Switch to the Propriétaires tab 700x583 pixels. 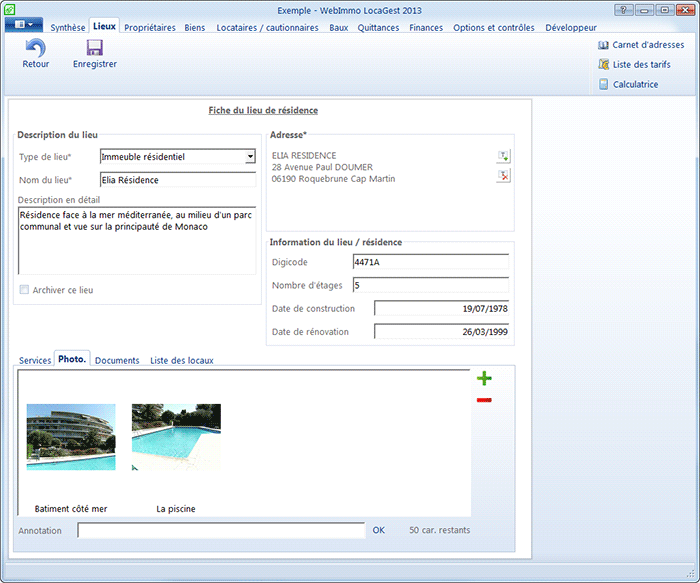(150, 28)
